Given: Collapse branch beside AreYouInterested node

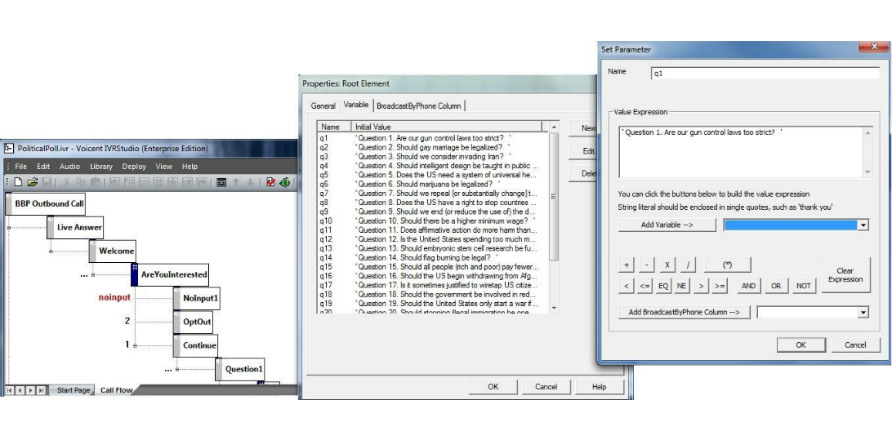Looking at the screenshot, I should click(x=93, y=275).
